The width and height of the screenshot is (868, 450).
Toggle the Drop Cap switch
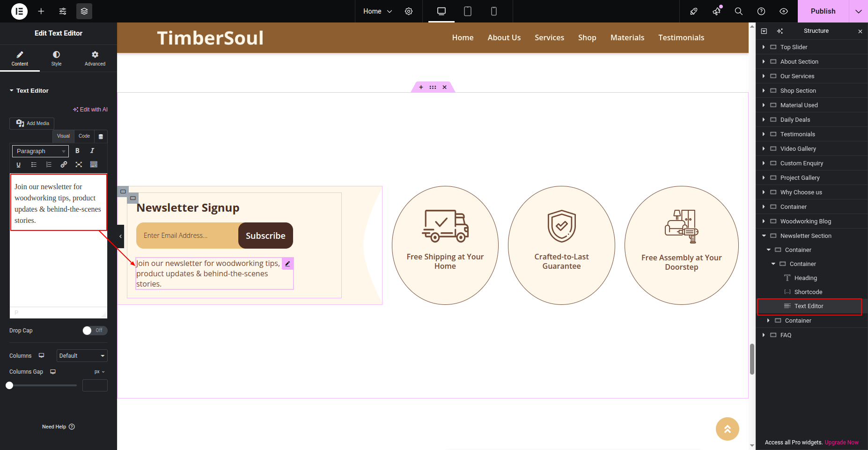pyautogui.click(x=95, y=331)
